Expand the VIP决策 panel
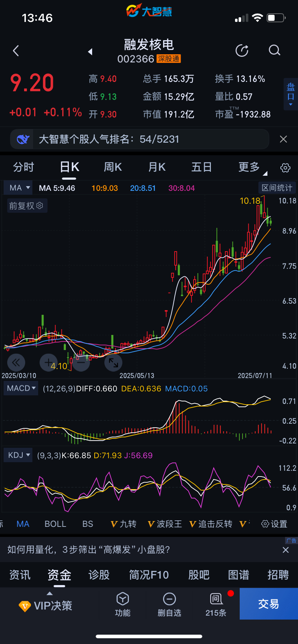Viewport: 298px width, 644px height. pyautogui.click(x=46, y=606)
